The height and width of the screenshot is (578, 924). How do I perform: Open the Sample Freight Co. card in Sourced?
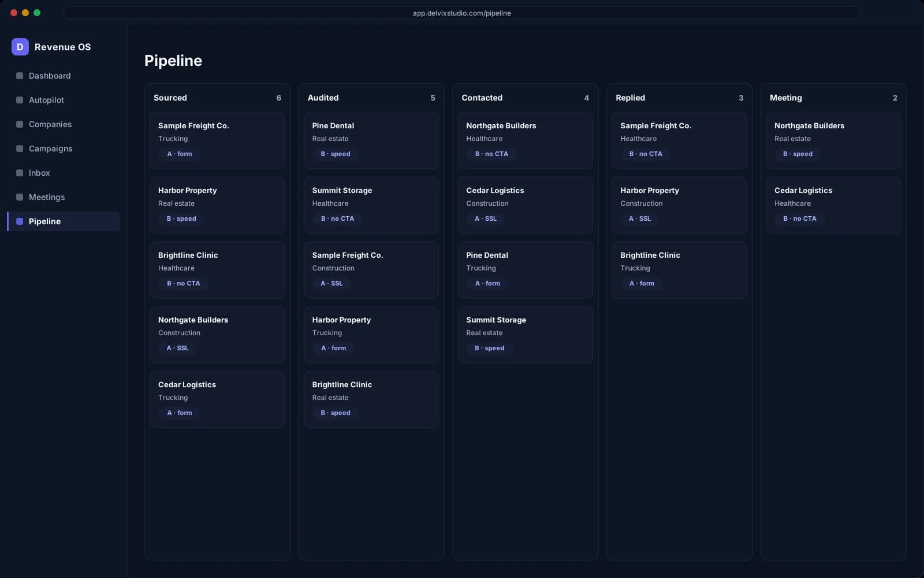pyautogui.click(x=217, y=140)
